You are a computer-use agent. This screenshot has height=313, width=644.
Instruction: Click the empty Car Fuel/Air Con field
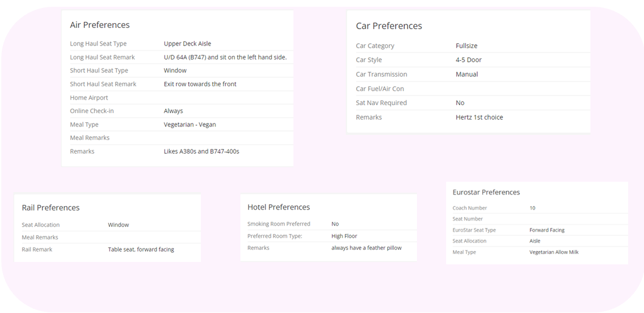click(x=517, y=89)
